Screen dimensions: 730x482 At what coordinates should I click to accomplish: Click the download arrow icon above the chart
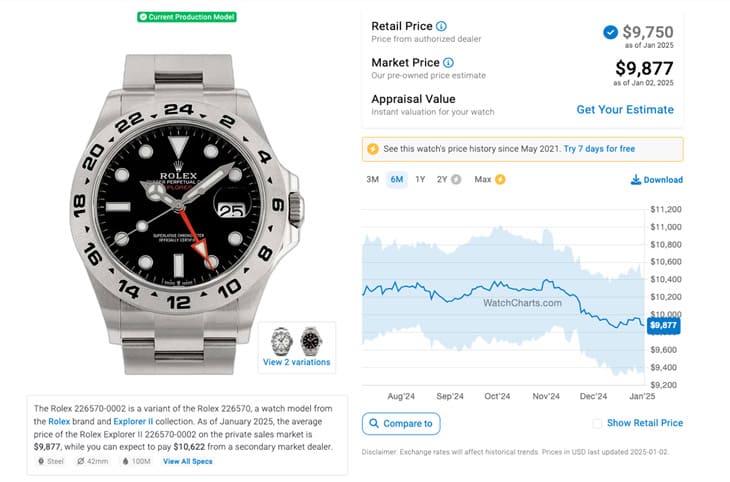[636, 180]
